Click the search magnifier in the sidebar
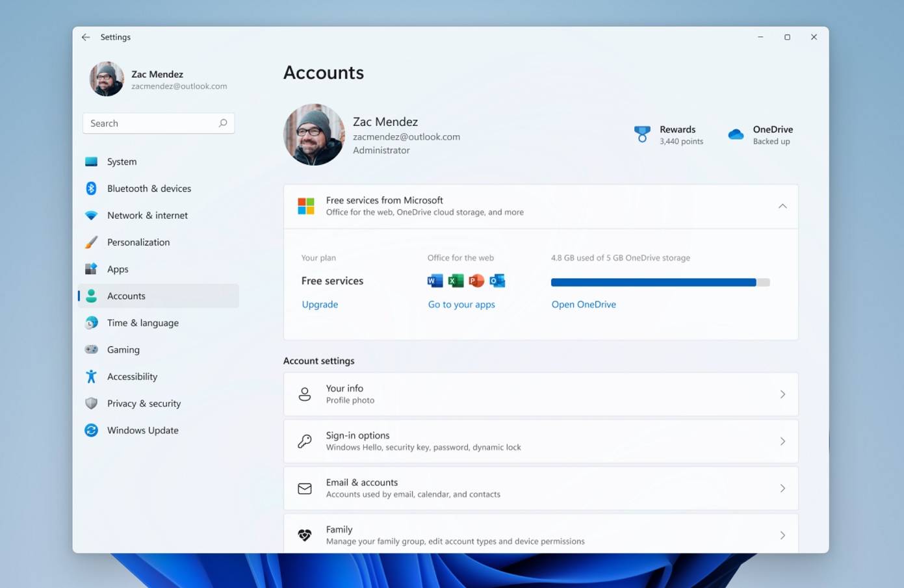This screenshot has height=588, width=904. pyautogui.click(x=223, y=123)
